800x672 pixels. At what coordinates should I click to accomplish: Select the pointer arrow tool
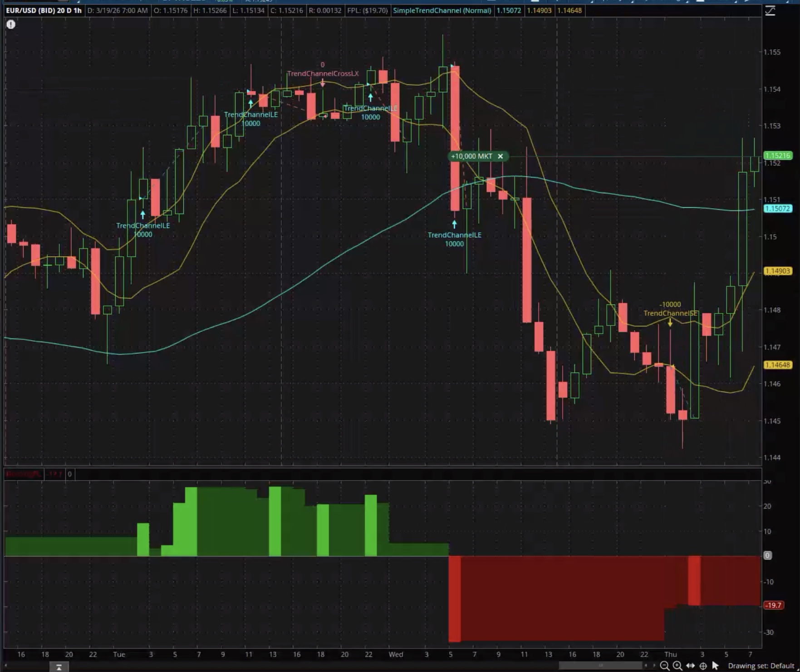click(x=716, y=666)
